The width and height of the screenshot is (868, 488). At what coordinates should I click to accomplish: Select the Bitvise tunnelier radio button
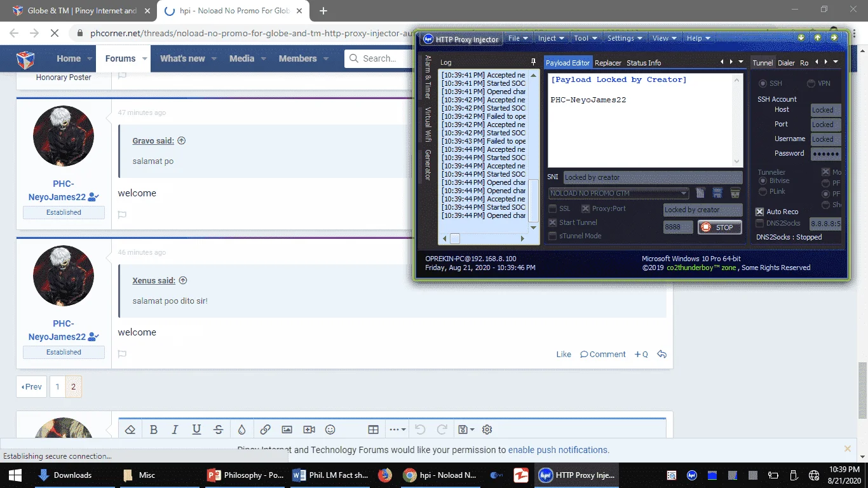763,181
